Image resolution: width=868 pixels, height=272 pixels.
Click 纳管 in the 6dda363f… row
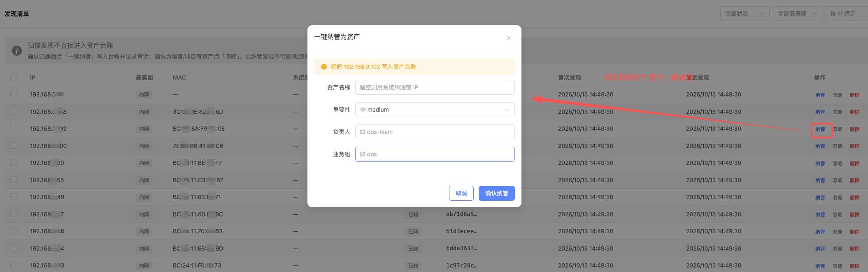pyautogui.click(x=820, y=249)
